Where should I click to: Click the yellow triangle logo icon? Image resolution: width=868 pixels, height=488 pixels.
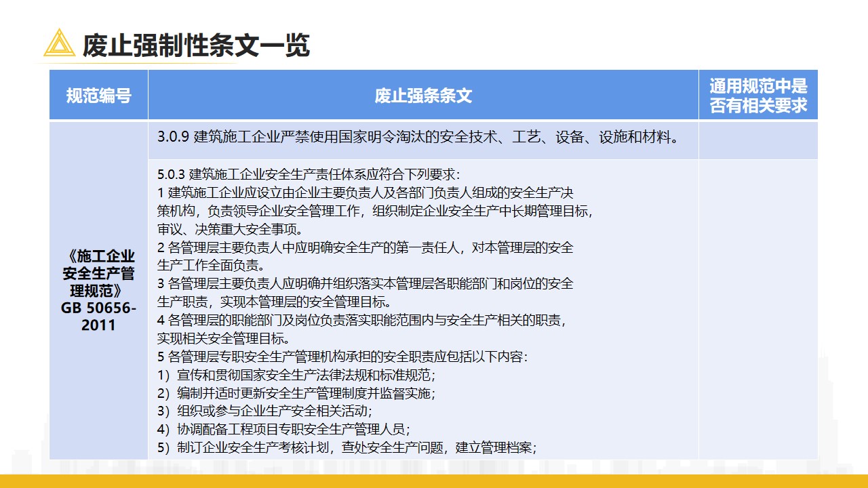(59, 43)
